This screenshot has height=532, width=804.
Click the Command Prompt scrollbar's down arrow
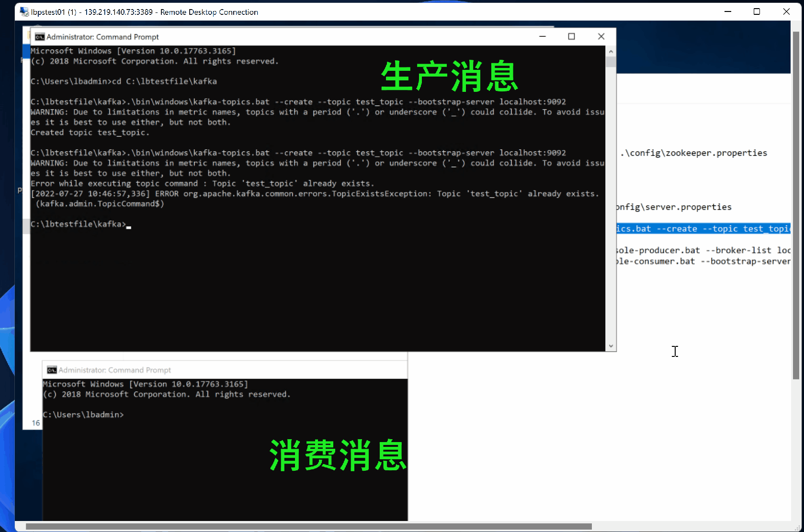611,346
